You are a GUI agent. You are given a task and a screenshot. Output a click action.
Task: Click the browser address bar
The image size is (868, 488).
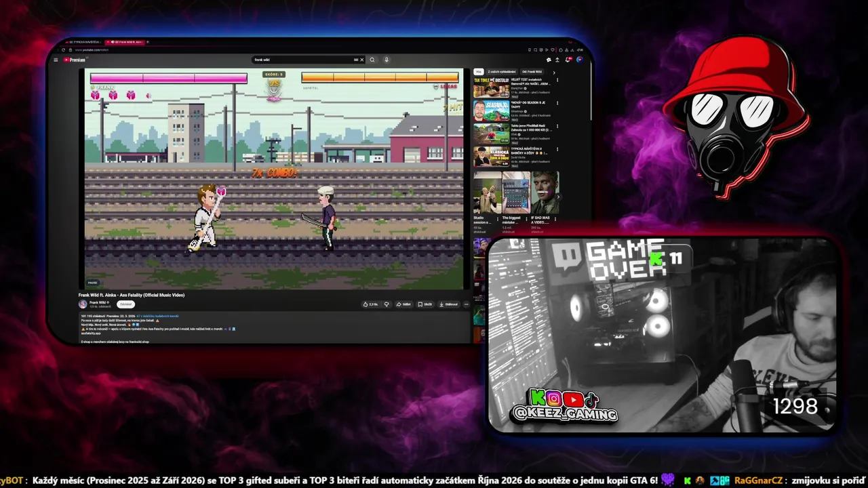pyautogui.click(x=92, y=49)
